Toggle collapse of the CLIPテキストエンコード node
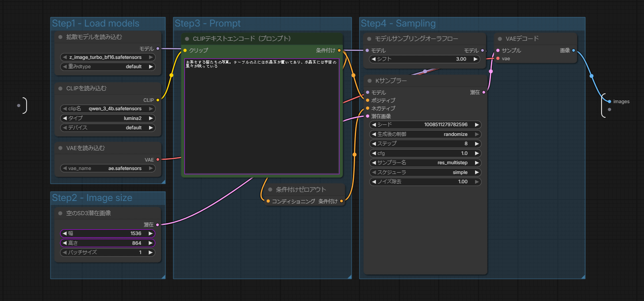The image size is (644, 301). pyautogui.click(x=187, y=39)
